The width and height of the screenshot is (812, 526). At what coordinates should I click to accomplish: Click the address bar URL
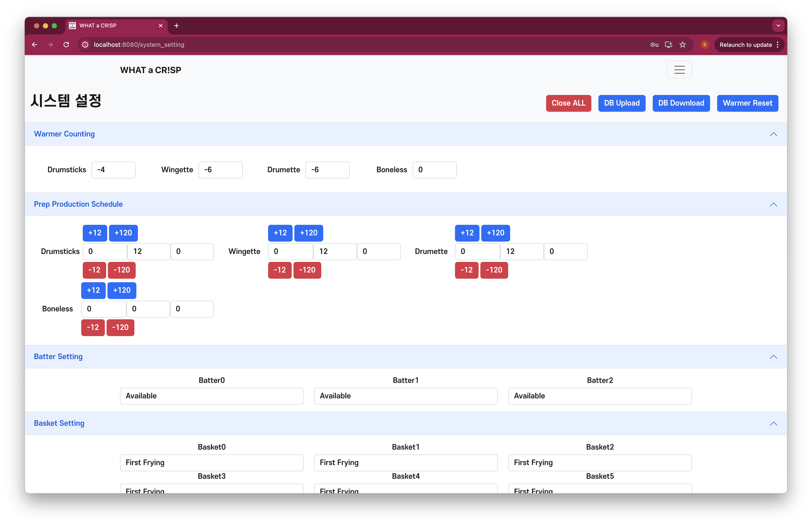pyautogui.click(x=139, y=45)
